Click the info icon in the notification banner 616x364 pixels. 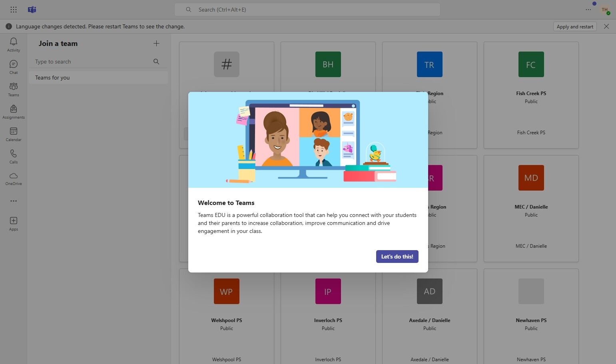8,26
